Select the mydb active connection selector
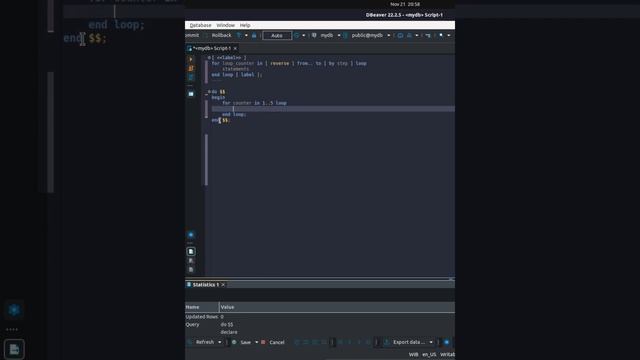 327,36
